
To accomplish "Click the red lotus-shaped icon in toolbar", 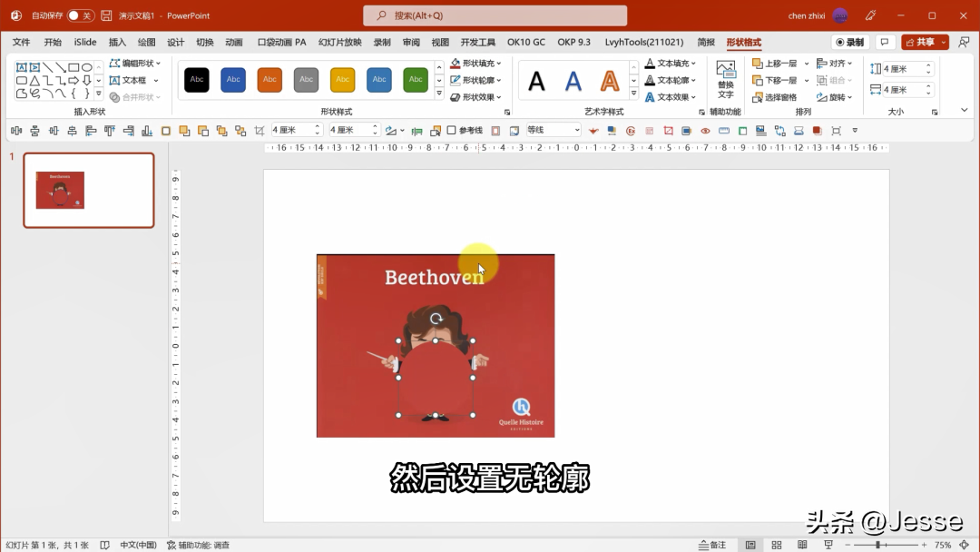I will [x=593, y=131].
